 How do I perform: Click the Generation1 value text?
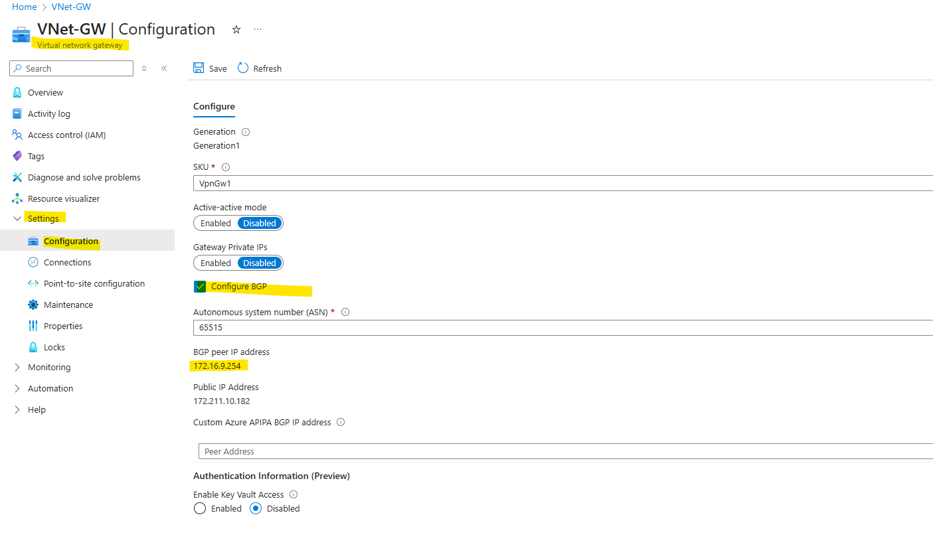tap(216, 145)
